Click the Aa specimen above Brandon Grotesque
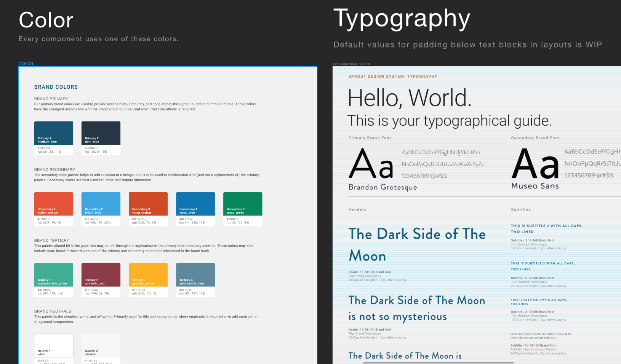Screen dimensions: 621x364 point(371,164)
